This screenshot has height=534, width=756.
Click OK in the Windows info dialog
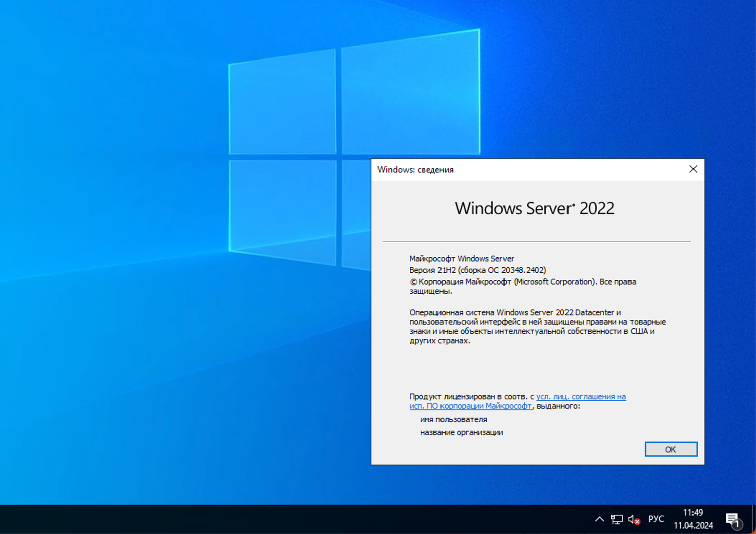[x=671, y=449]
